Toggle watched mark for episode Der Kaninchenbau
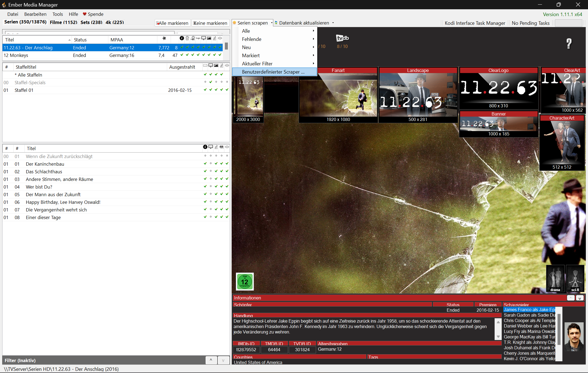The width and height of the screenshot is (588, 373). [227, 164]
